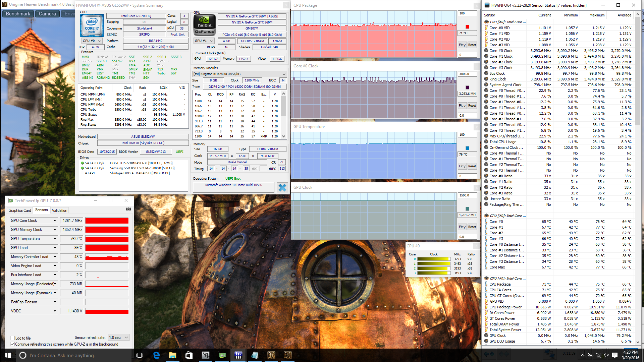The width and height of the screenshot is (644, 362).
Task: Click the HWiNFO64 taskbar icon with blue bars
Action: [238, 355]
